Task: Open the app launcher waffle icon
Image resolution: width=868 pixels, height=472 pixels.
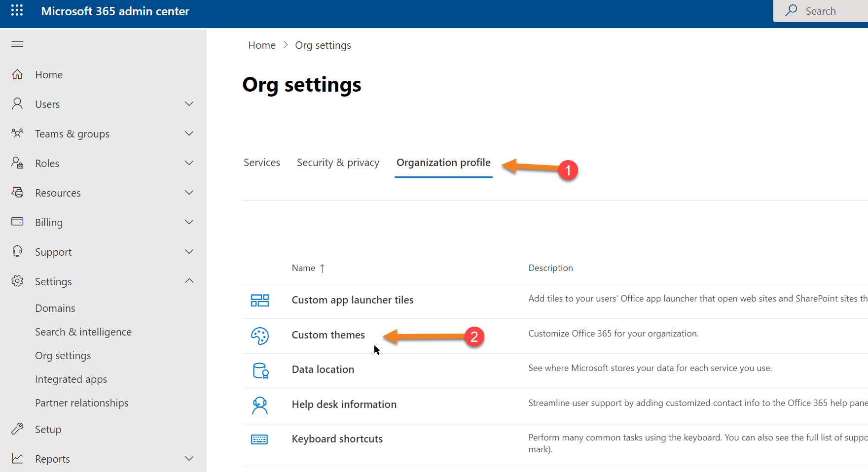Action: coord(17,10)
